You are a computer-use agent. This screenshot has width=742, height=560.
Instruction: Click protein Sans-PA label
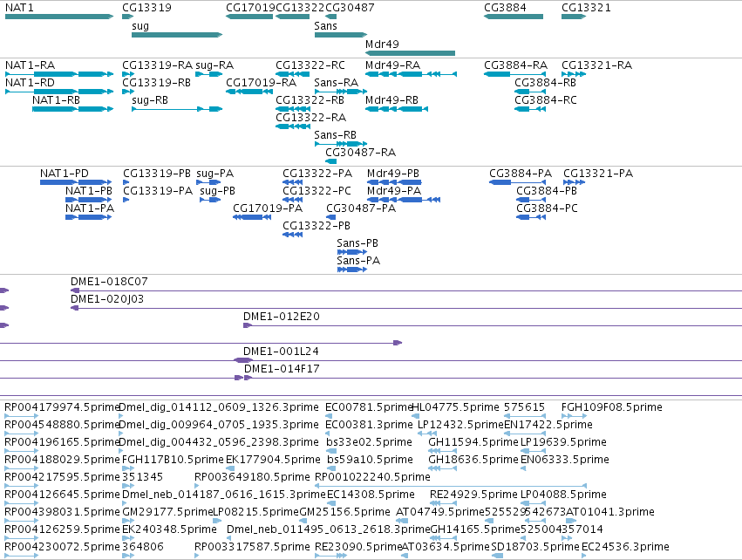click(358, 261)
